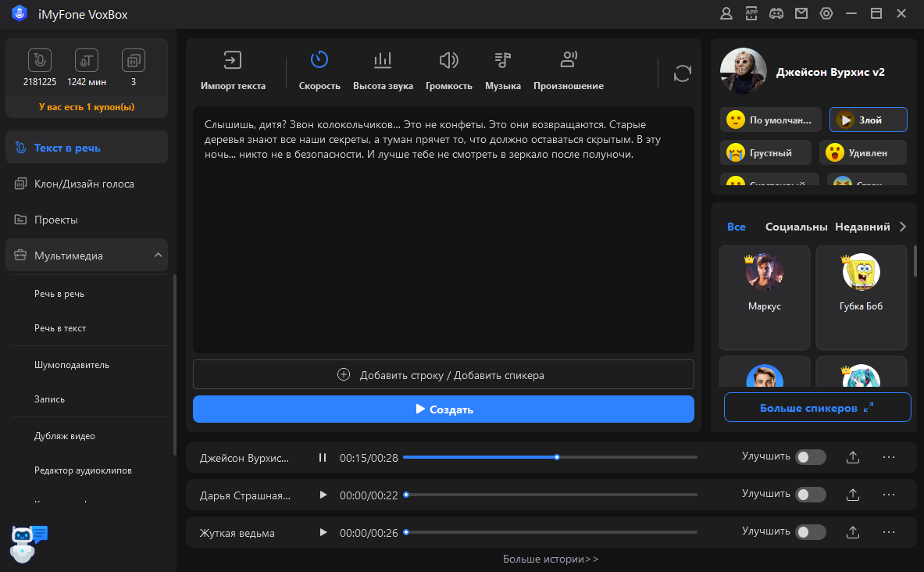Toggle Улучшить for Дарья Страшная clip
The width and height of the screenshot is (924, 572).
(810, 495)
